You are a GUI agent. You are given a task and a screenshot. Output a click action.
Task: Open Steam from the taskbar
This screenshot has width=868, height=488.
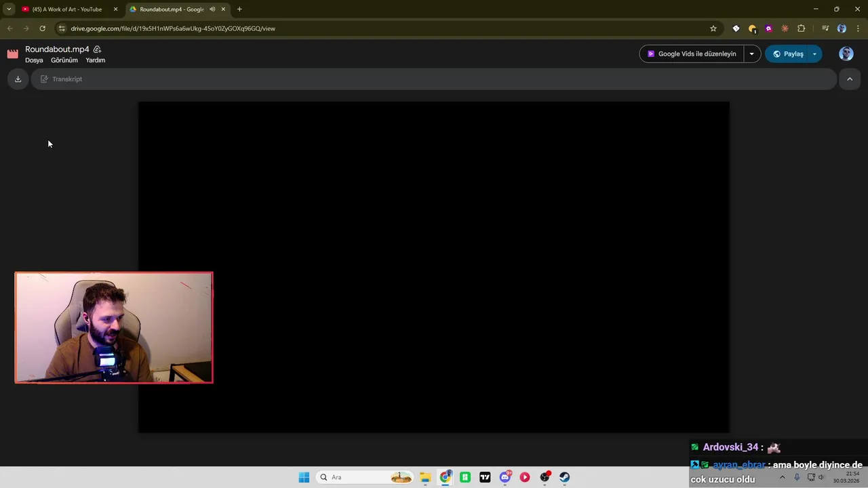pos(565,477)
